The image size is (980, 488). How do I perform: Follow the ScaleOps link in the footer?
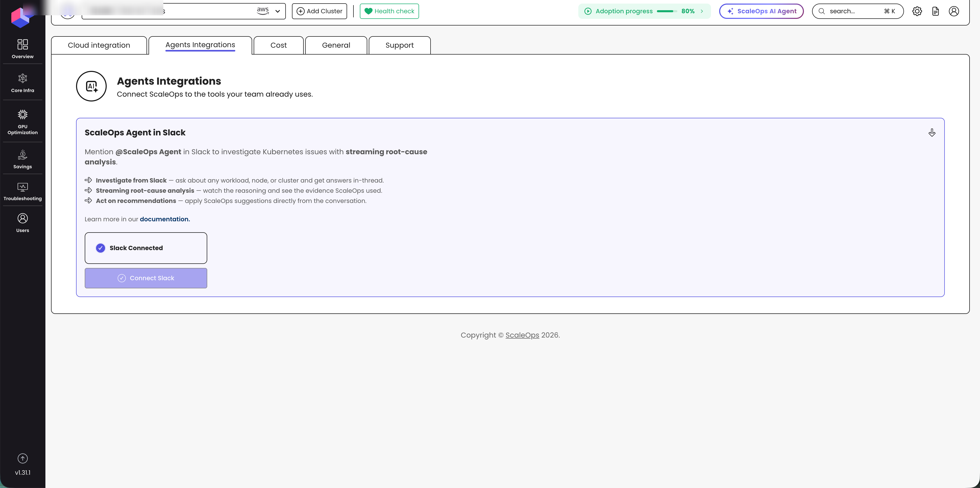pos(522,335)
